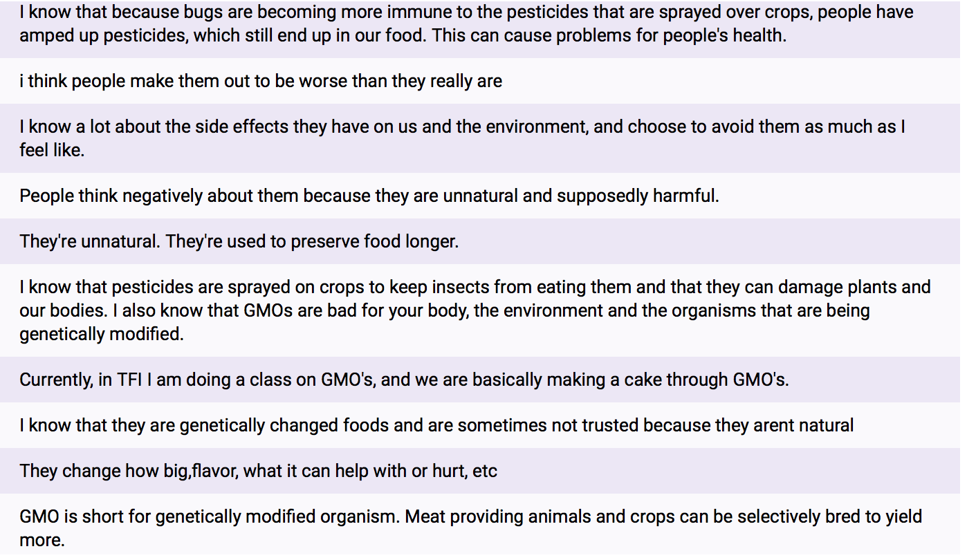Click the words 'amped up pesticides' in first response
The image size is (967, 560).
[x=103, y=35]
